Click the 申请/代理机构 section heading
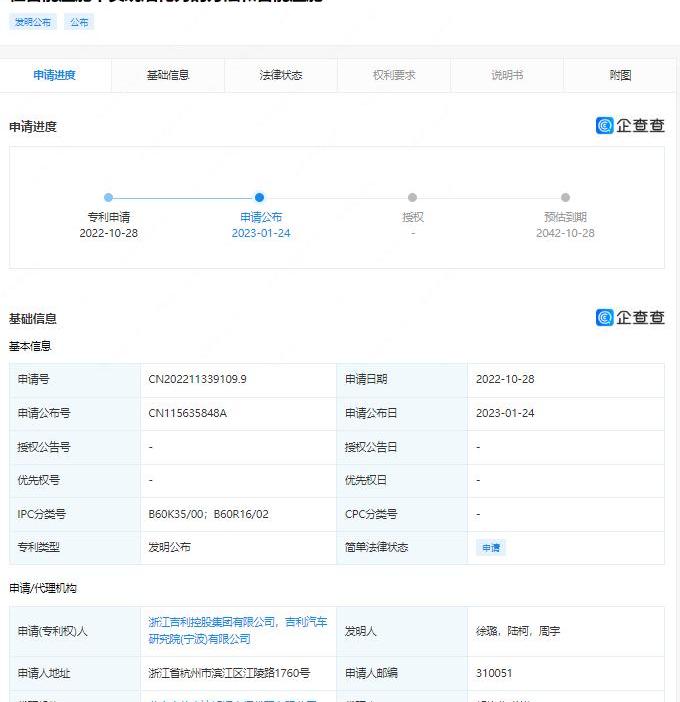 click(x=43, y=588)
